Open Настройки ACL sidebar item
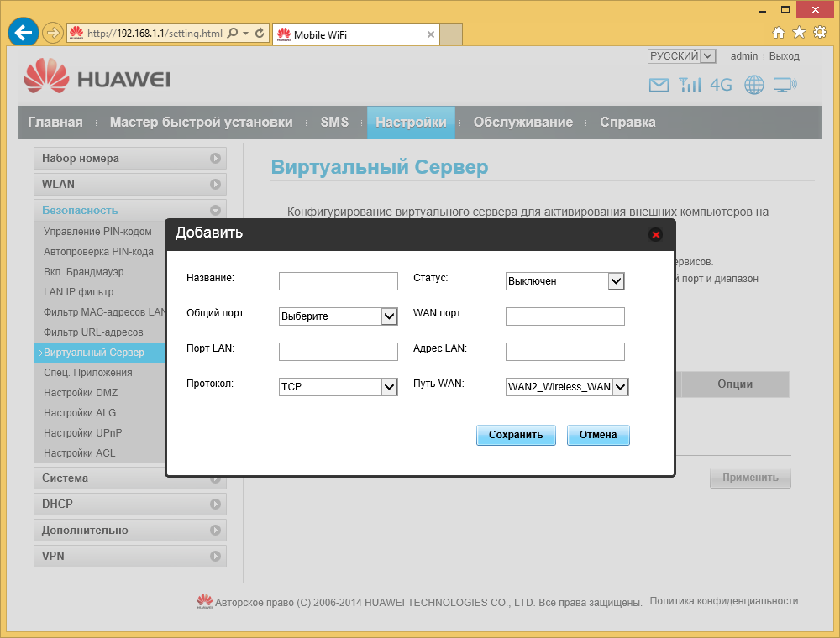840x638 pixels. pyautogui.click(x=79, y=452)
